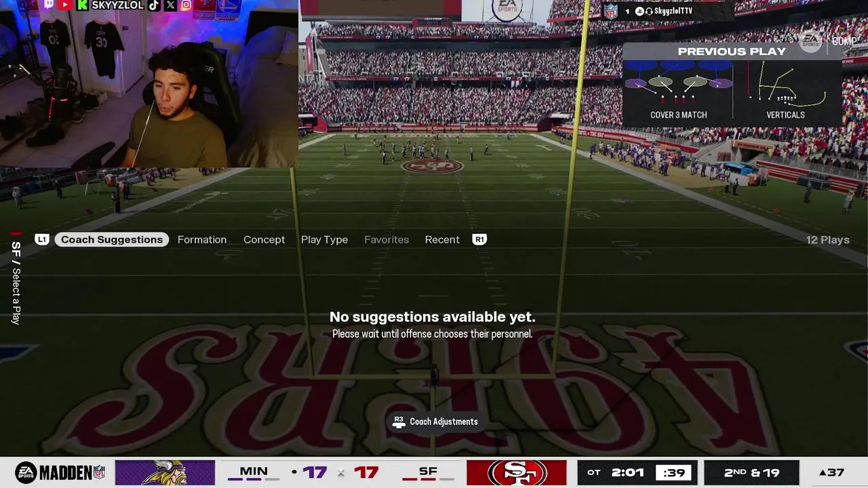Click the 49ers team logo in scorebar
The height and width of the screenshot is (488, 868).
tap(517, 472)
